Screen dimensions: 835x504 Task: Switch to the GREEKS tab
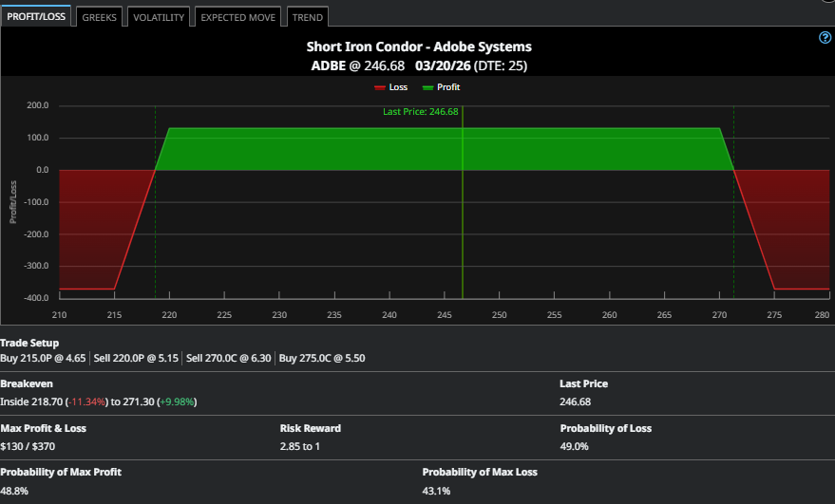(x=99, y=17)
